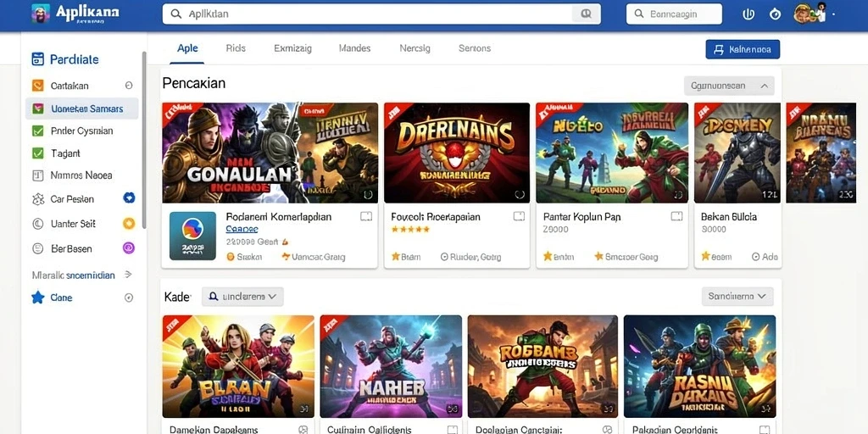868x434 pixels.
Task: Click Ruoder, Gotrg on Fovcoli card
Action: tap(471, 257)
